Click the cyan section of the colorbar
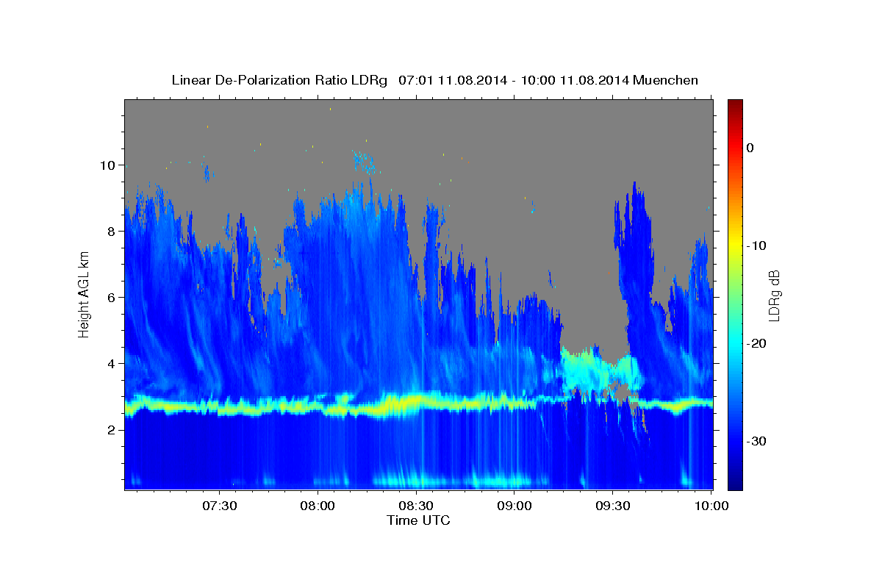 tap(735, 343)
